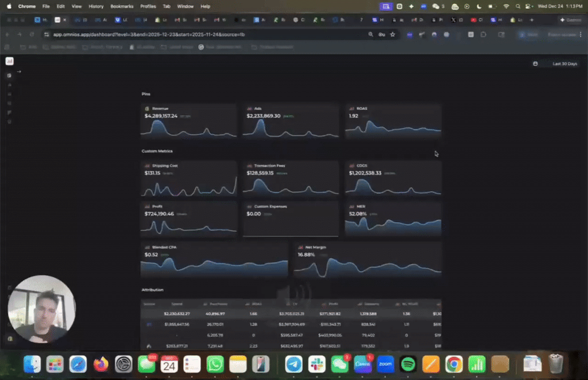Open the History menu

96,6
